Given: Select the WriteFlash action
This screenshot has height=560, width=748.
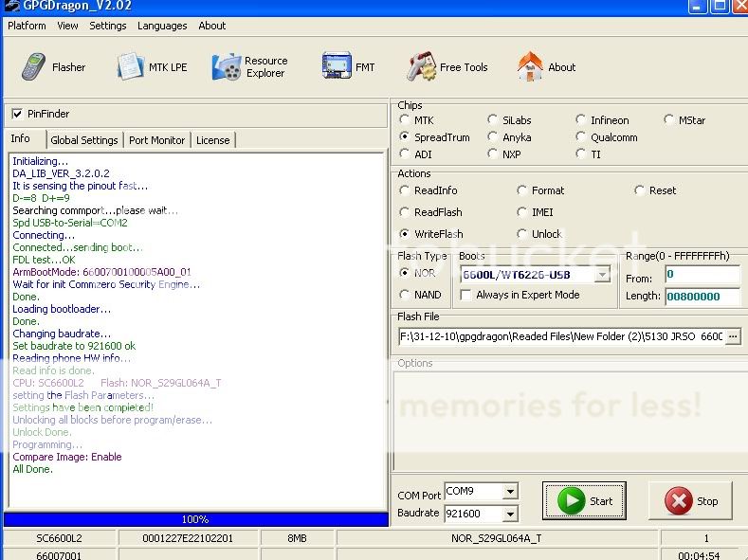Looking at the screenshot, I should (404, 233).
